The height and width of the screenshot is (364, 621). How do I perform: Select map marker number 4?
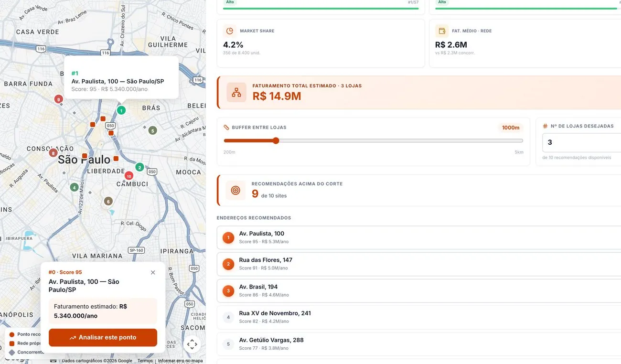pyautogui.click(x=74, y=187)
